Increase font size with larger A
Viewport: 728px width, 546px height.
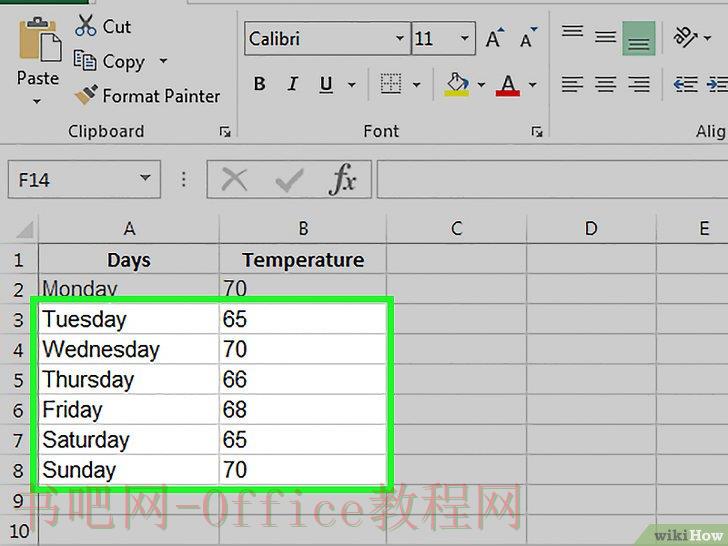tap(495, 38)
